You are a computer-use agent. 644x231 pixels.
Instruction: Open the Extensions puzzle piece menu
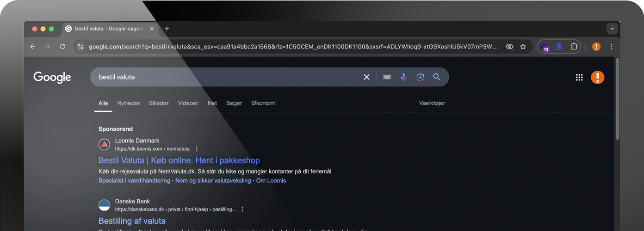tap(574, 47)
